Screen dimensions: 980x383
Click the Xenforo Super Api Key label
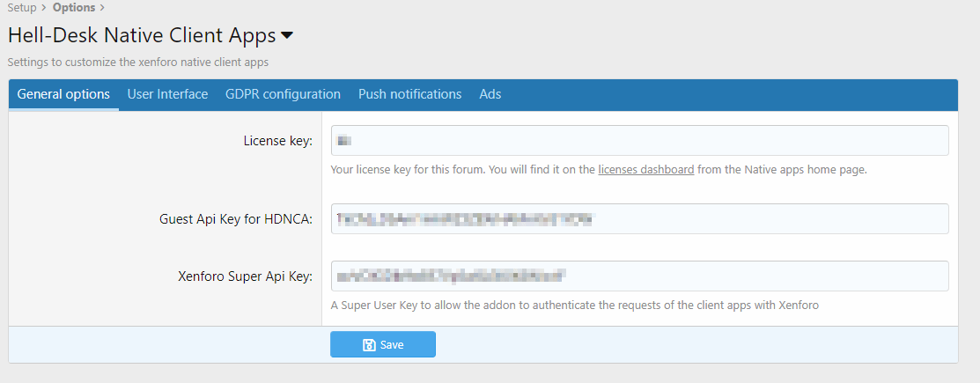click(x=245, y=276)
